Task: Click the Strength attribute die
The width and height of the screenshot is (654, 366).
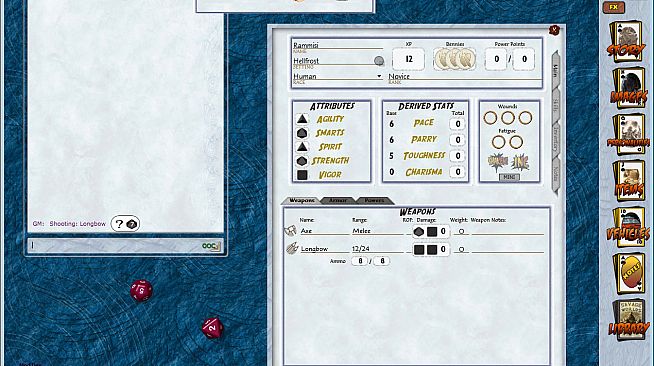Action: coord(302,161)
